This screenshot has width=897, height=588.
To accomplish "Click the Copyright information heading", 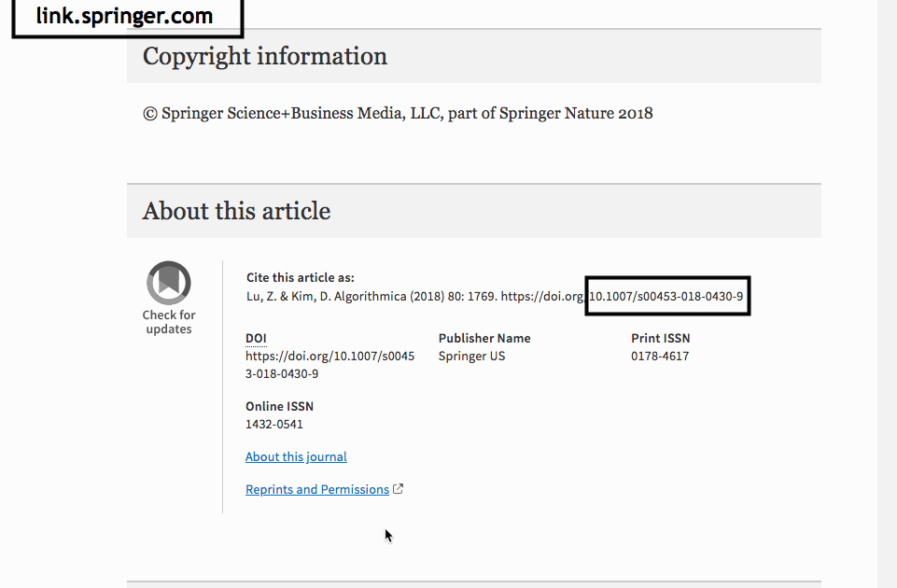I will [264, 56].
